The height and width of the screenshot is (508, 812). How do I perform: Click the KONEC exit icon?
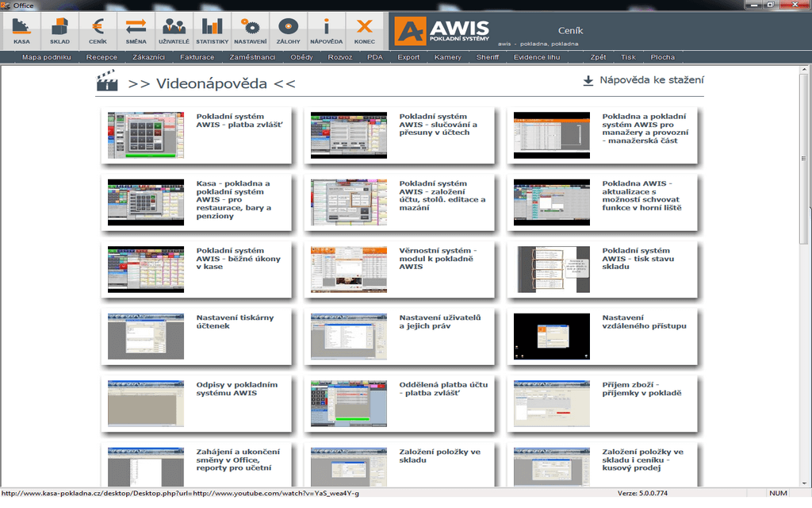pos(365,31)
